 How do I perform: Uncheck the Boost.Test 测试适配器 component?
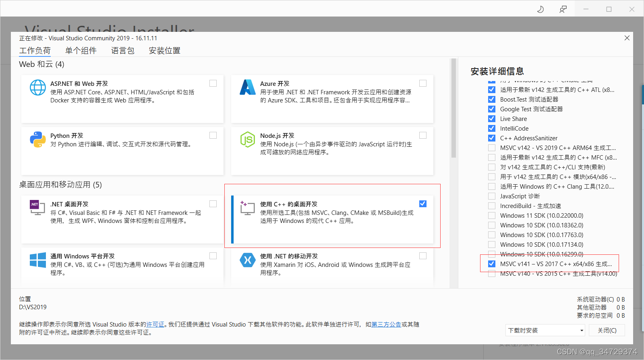tap(492, 99)
